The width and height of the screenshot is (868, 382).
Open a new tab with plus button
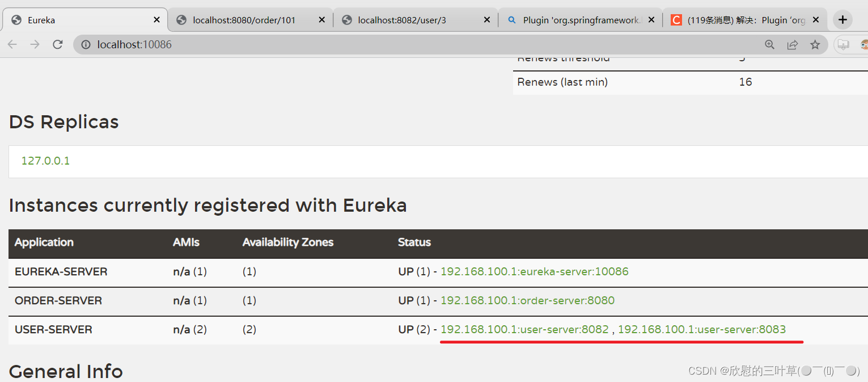(842, 20)
